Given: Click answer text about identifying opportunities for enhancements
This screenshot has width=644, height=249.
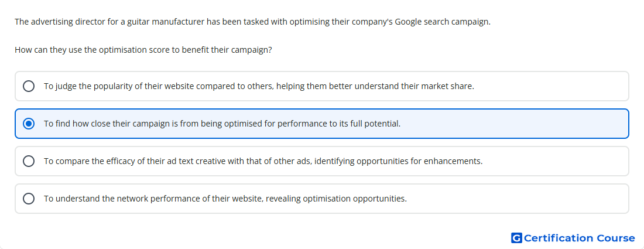Looking at the screenshot, I should 263,161.
